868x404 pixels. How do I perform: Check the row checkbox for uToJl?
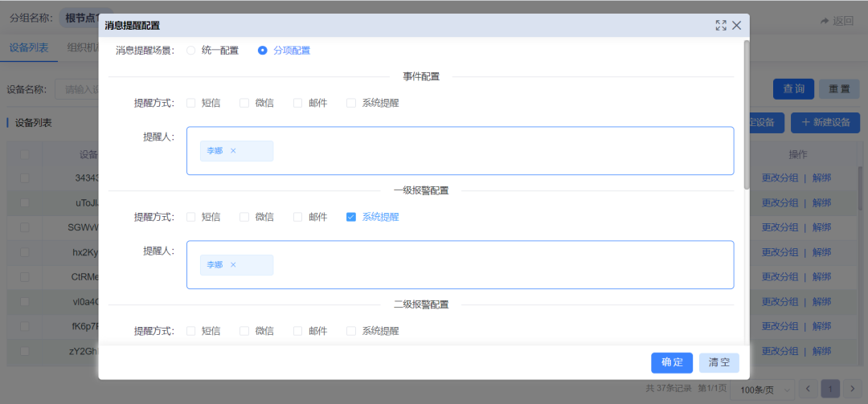[x=24, y=202]
